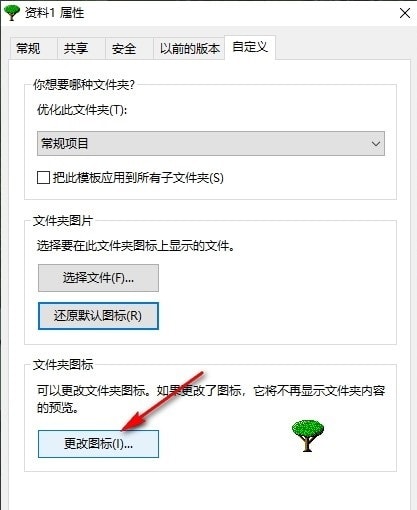The height and width of the screenshot is (510, 417).
Task: Click the 选择文件(F)... button
Action: [x=98, y=278]
